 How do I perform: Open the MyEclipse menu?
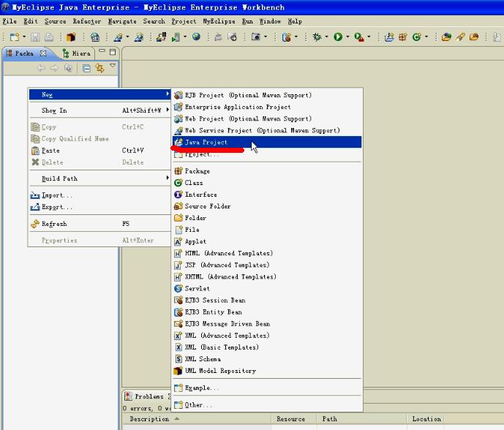coord(219,21)
